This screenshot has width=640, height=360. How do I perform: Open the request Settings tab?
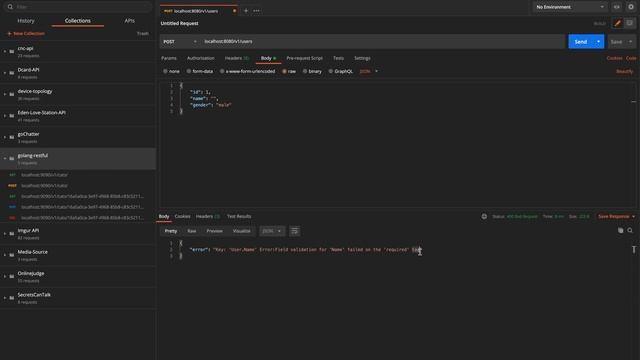coord(362,58)
